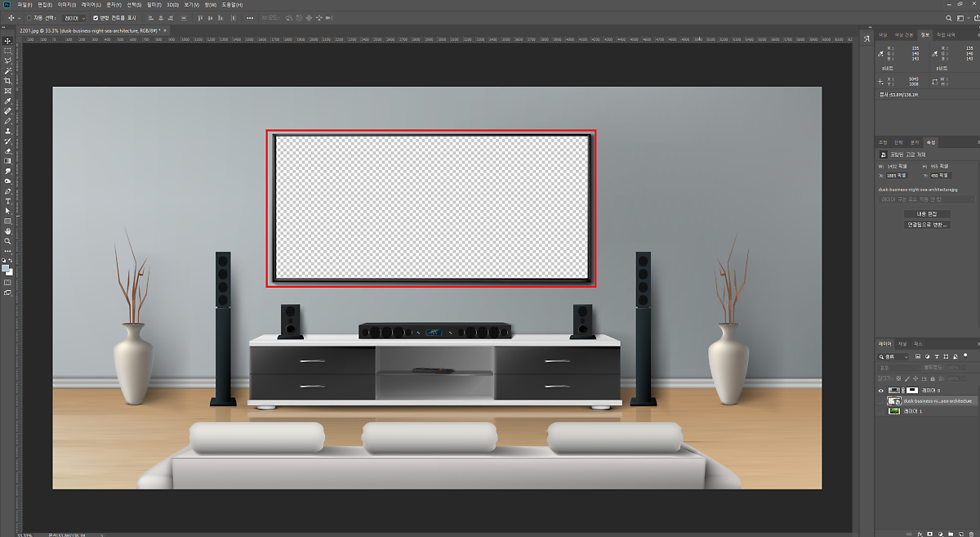Click the 연결됨으로 변환 button
Image resolution: width=980 pixels, height=537 pixels.
[927, 224]
